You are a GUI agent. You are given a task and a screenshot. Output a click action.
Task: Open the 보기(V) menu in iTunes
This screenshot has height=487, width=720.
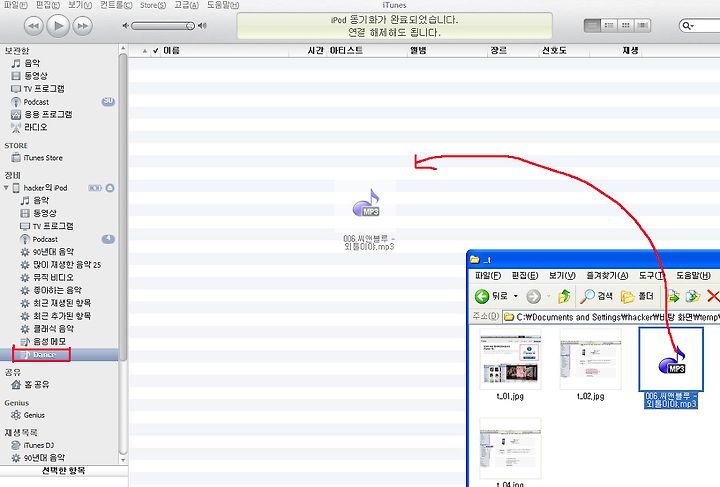pos(80,5)
